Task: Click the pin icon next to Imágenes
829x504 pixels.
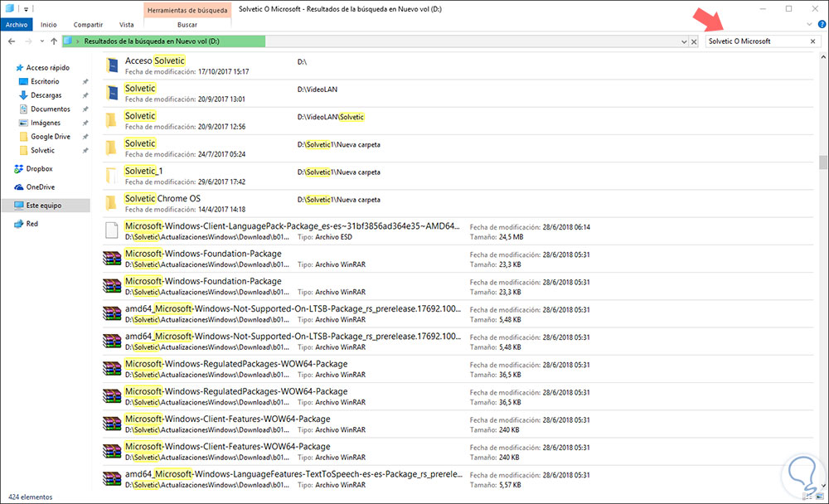Action: point(85,123)
